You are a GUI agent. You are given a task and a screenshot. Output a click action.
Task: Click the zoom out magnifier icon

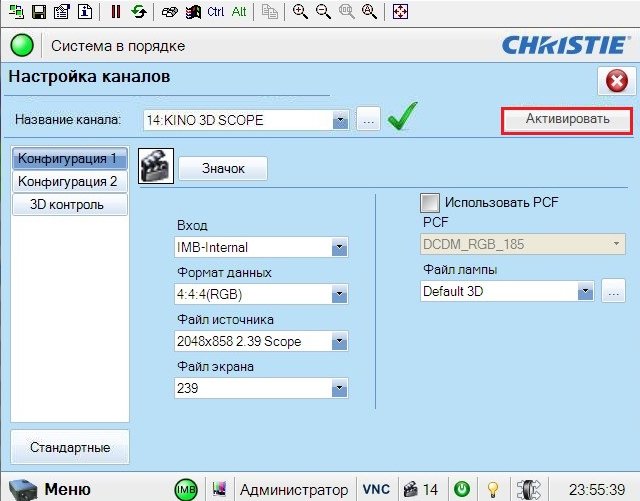[x=323, y=11]
